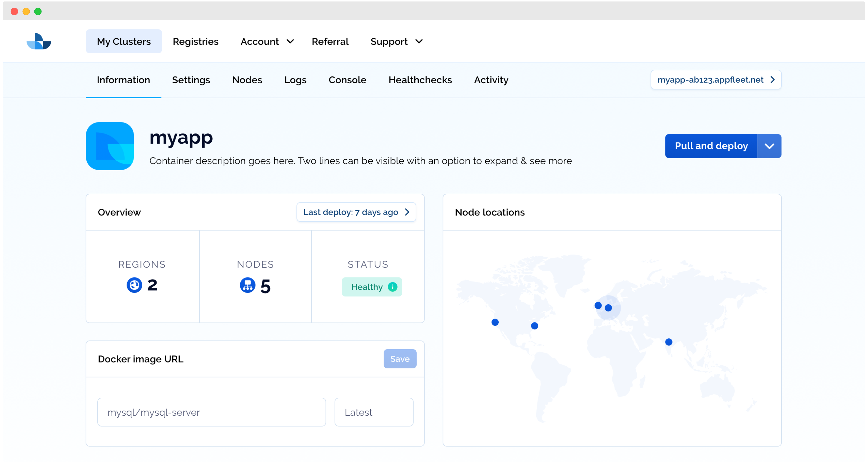
Task: Switch to the Nodes tab
Action: [x=247, y=80]
